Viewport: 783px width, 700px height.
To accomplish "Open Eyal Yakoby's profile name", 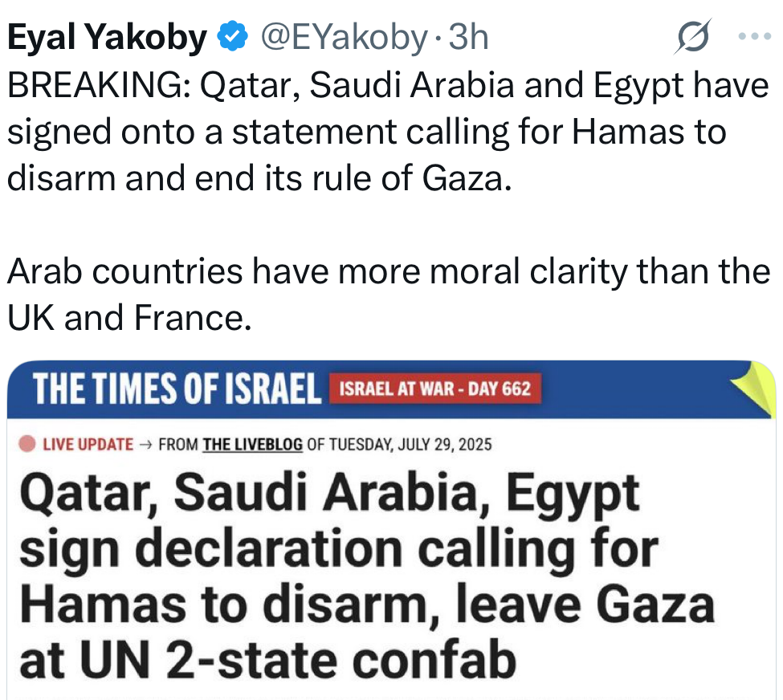I will point(107,38).
